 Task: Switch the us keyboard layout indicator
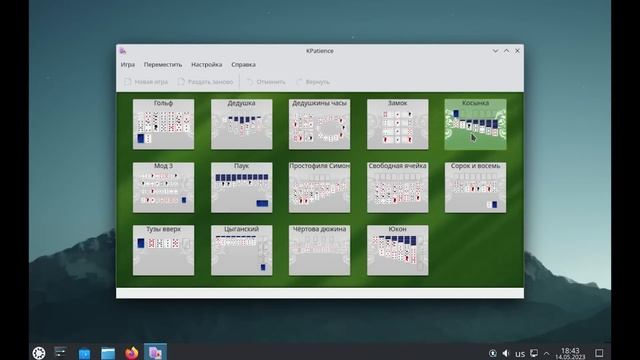pyautogui.click(x=520, y=353)
